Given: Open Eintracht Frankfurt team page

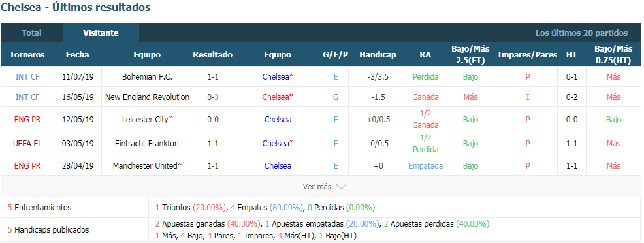Looking at the screenshot, I should (x=147, y=144).
